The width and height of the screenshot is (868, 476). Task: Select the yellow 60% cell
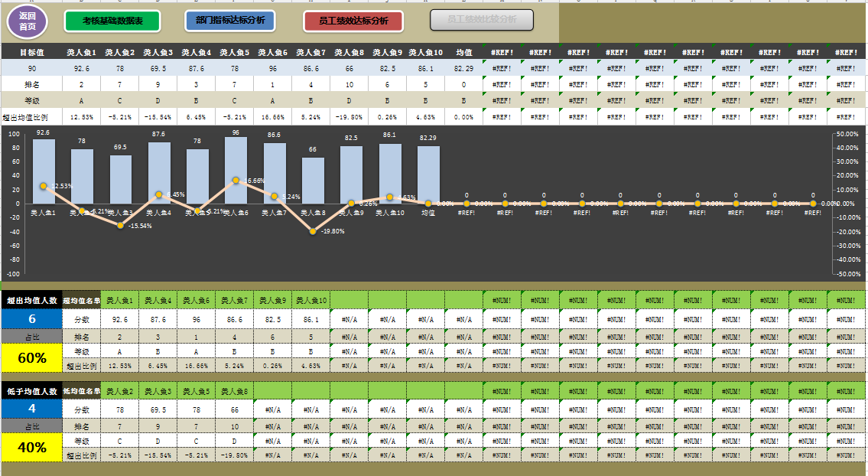click(x=32, y=358)
